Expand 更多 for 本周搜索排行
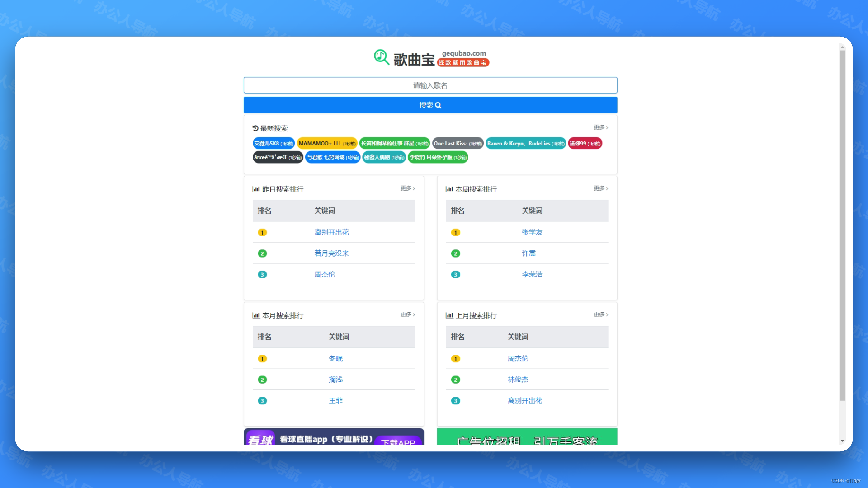 tap(600, 188)
